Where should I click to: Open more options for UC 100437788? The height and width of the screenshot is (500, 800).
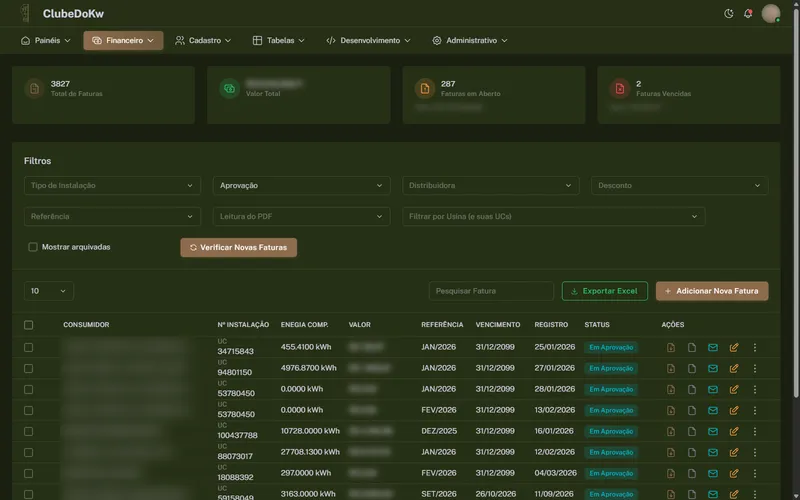tap(755, 432)
